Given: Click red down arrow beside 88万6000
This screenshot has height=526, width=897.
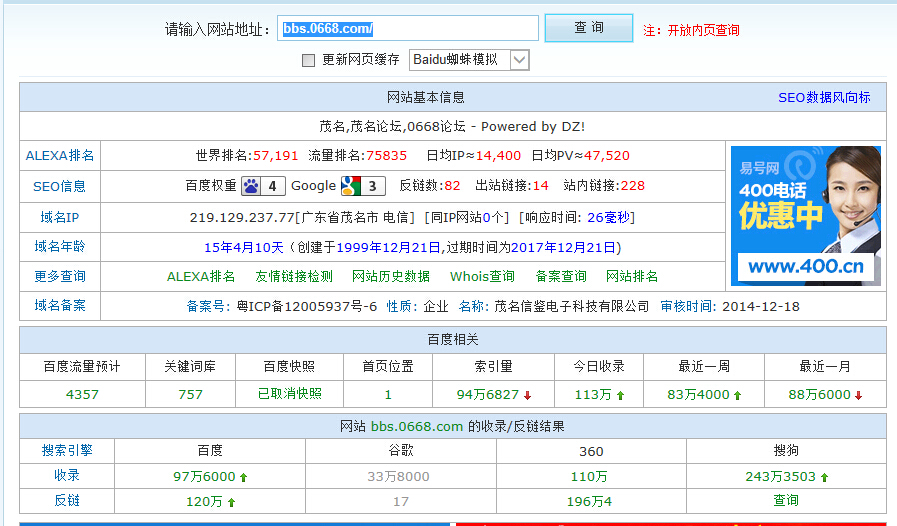Looking at the screenshot, I should (858, 395).
